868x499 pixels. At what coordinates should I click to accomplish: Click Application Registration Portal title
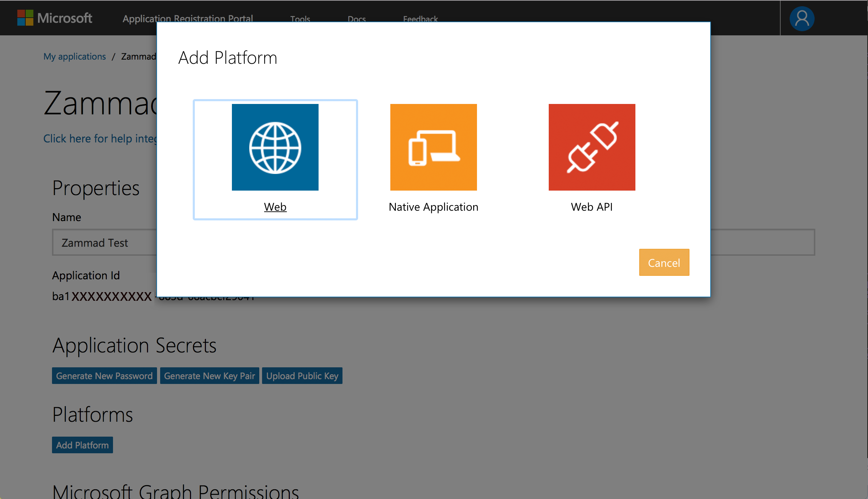pyautogui.click(x=188, y=19)
